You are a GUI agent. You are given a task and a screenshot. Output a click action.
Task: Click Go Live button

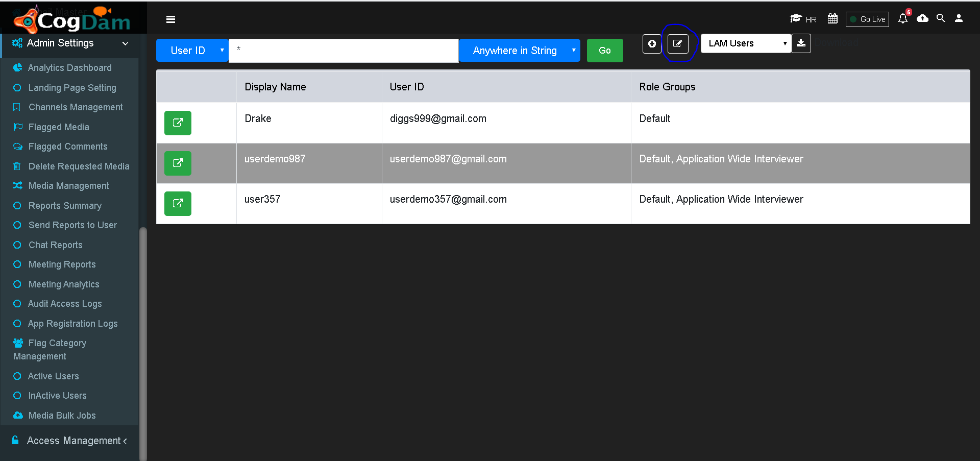point(867,19)
